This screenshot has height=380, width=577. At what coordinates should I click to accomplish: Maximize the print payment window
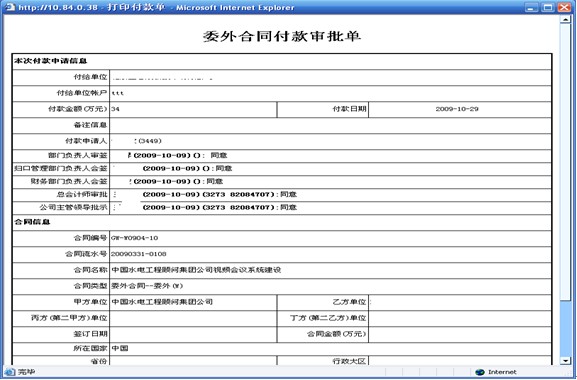[x=548, y=7]
